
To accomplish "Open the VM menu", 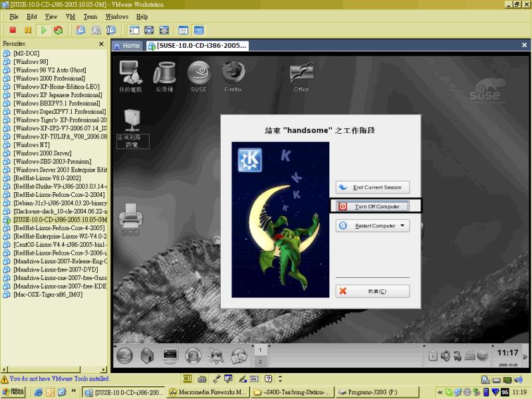I will pos(70,17).
